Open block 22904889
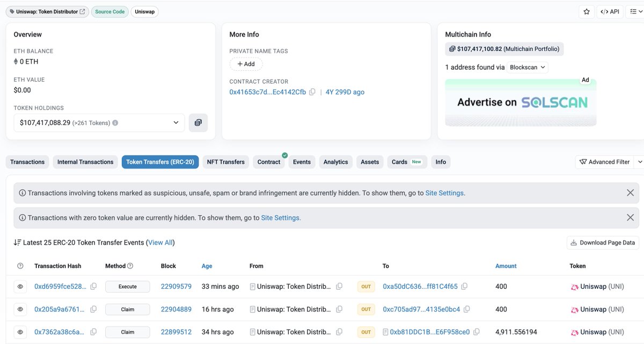The image size is (644, 344). click(x=176, y=310)
